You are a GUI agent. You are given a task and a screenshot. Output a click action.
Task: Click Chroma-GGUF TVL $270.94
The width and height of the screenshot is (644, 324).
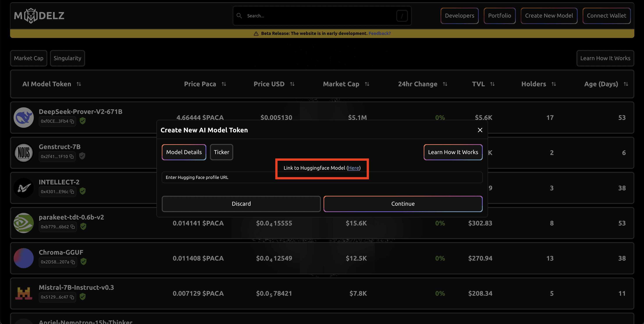480,258
